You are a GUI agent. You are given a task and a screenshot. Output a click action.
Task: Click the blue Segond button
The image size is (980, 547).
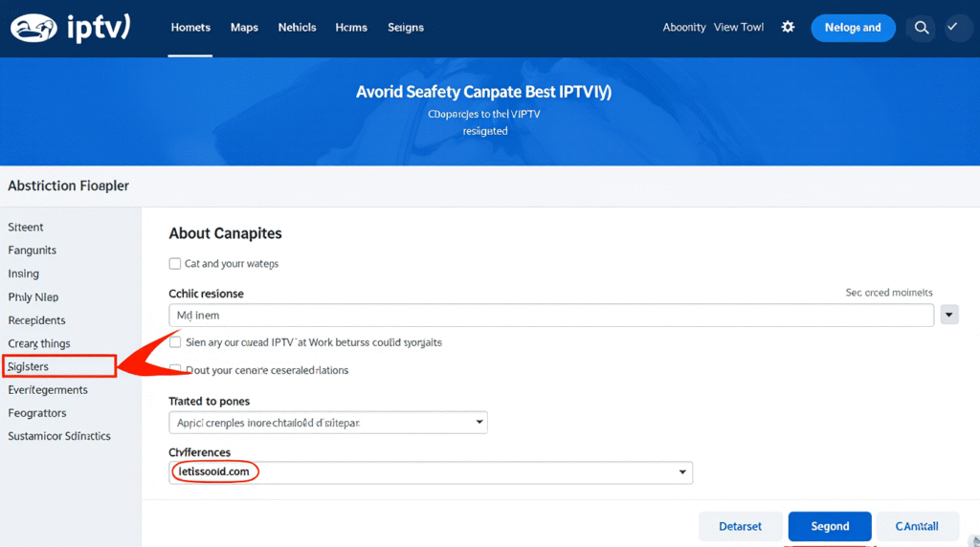point(830,526)
